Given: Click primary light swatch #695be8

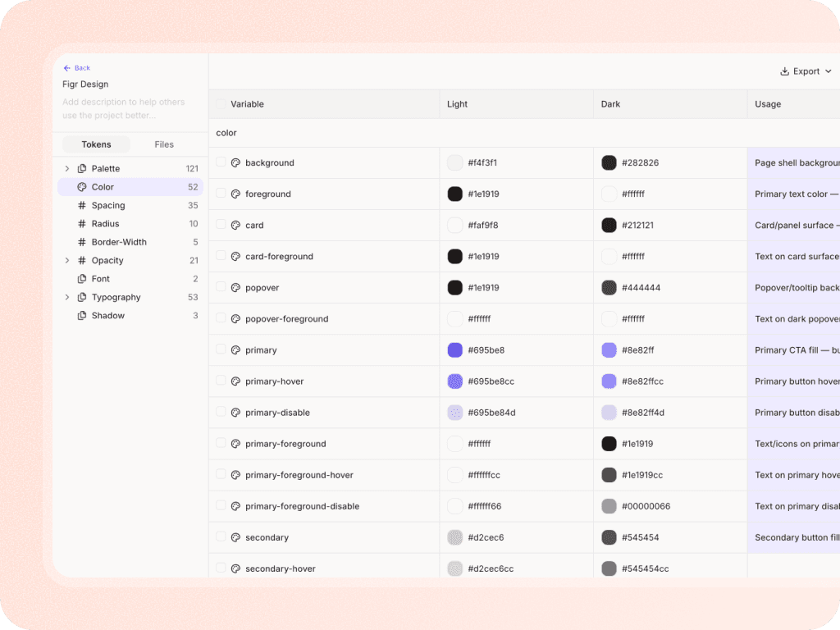Looking at the screenshot, I should [454, 349].
